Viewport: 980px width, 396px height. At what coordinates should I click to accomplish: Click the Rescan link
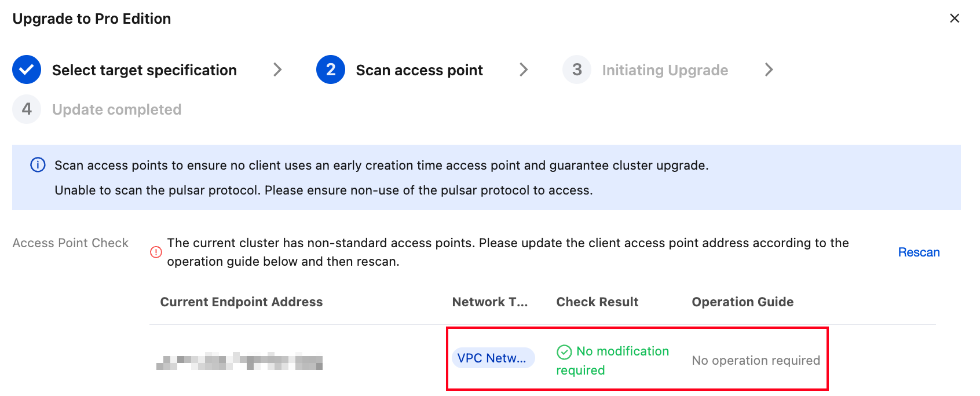click(x=919, y=252)
